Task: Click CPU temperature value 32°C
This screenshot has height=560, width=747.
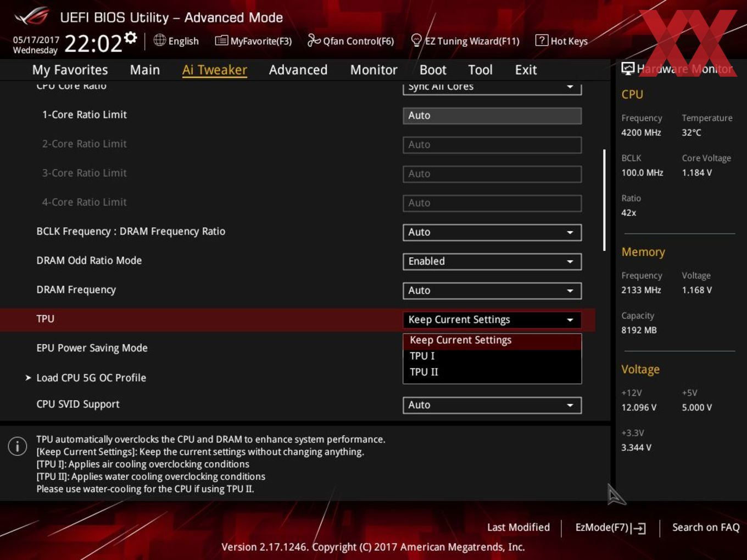Action: coord(691,132)
